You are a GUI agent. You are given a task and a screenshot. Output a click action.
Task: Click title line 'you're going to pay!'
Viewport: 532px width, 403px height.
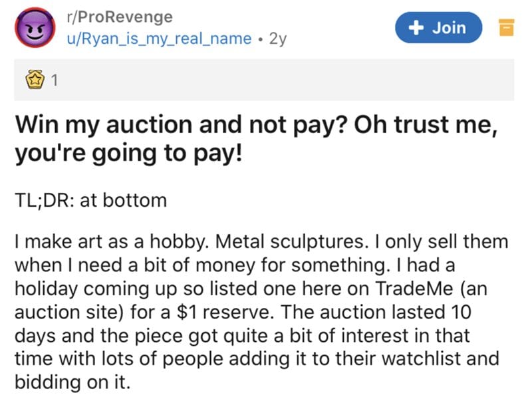[x=129, y=153]
